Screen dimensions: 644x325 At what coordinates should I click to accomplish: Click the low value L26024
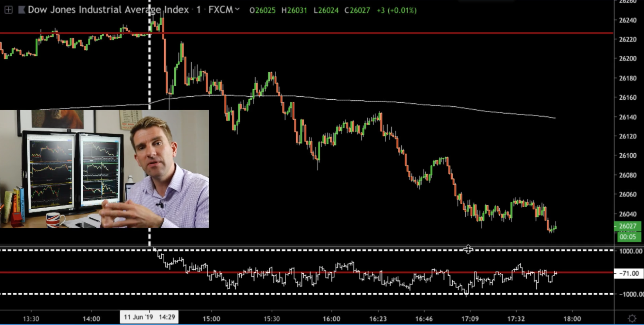[326, 10]
